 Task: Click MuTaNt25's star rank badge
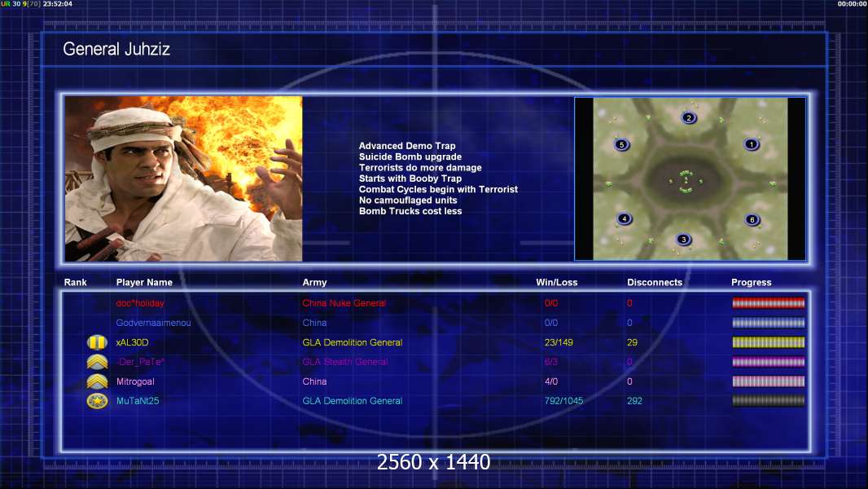(98, 401)
